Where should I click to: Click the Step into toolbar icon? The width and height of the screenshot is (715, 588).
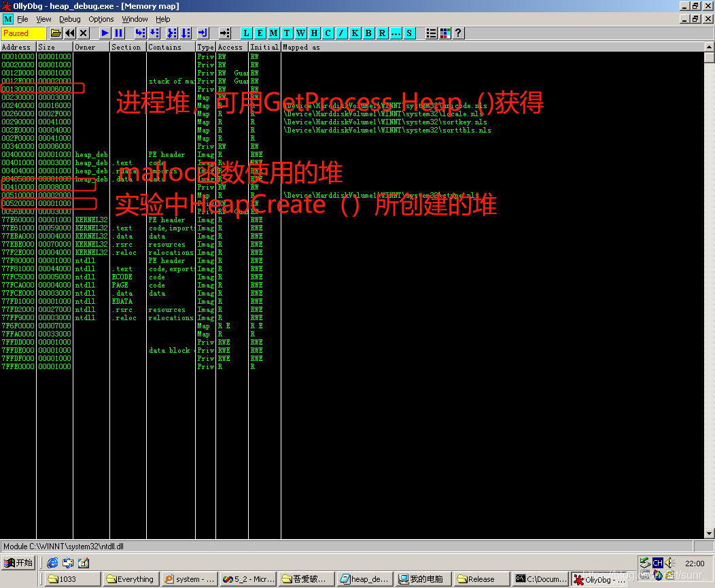tap(141, 33)
